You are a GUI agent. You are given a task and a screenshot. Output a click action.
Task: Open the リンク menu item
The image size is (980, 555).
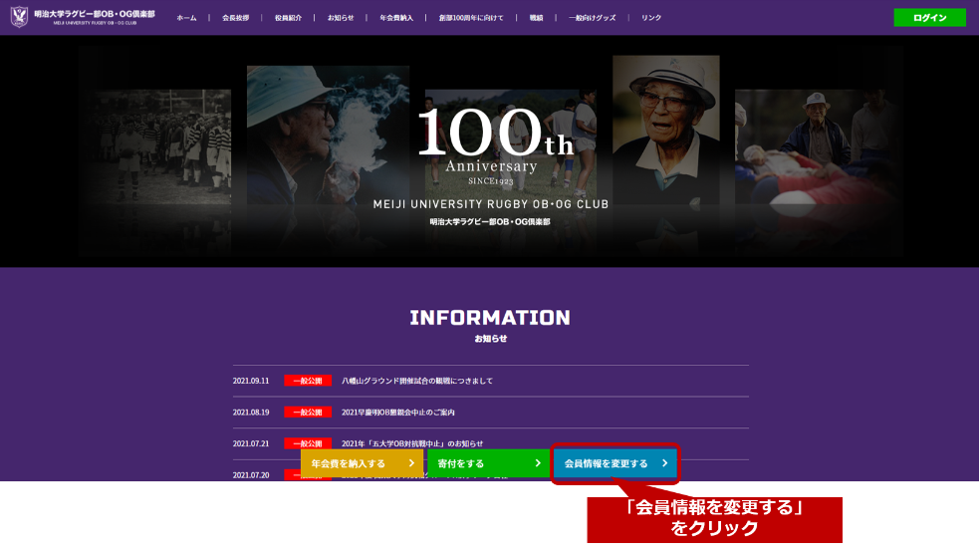[651, 18]
